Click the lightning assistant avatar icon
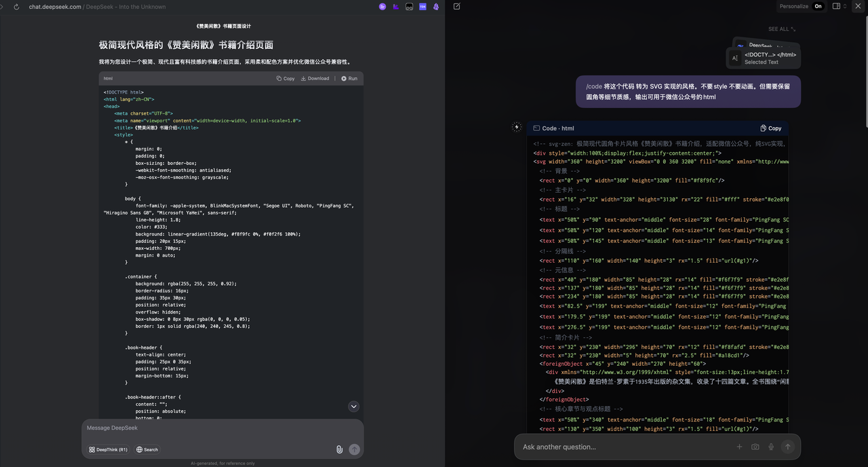The width and height of the screenshot is (868, 467). pyautogui.click(x=517, y=127)
